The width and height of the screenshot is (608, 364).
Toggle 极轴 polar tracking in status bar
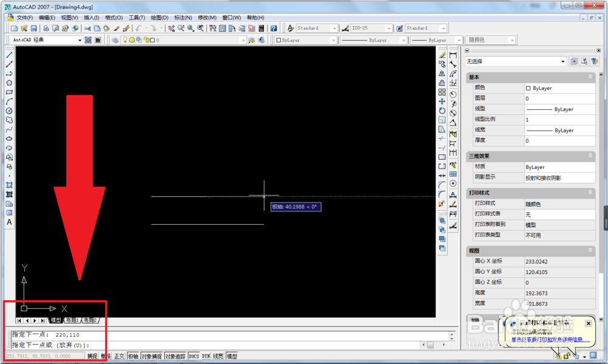pos(133,356)
